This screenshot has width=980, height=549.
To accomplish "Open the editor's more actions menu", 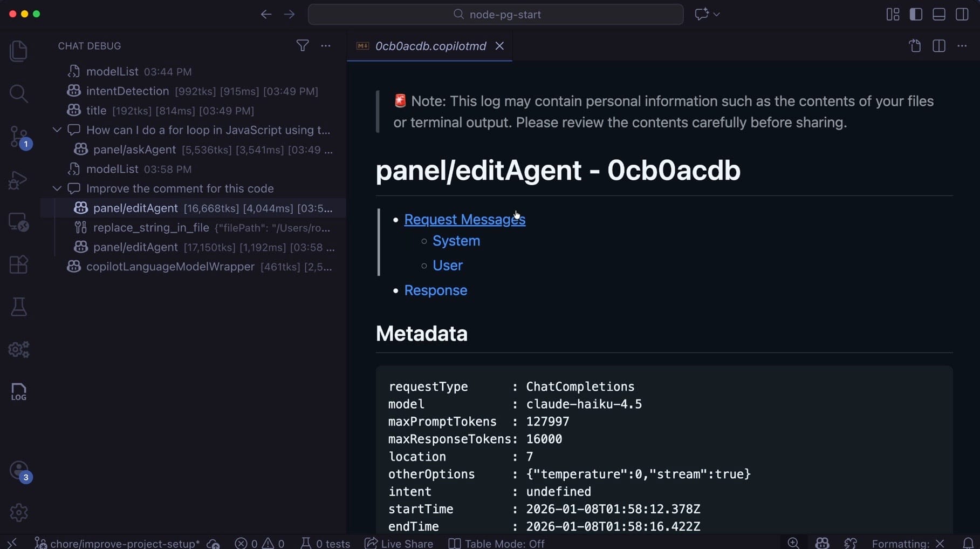I will (962, 46).
